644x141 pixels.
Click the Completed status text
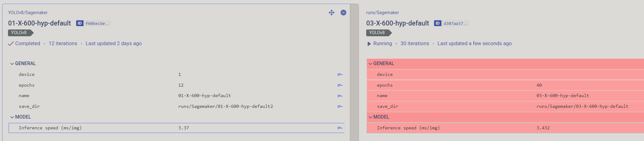[x=28, y=44]
